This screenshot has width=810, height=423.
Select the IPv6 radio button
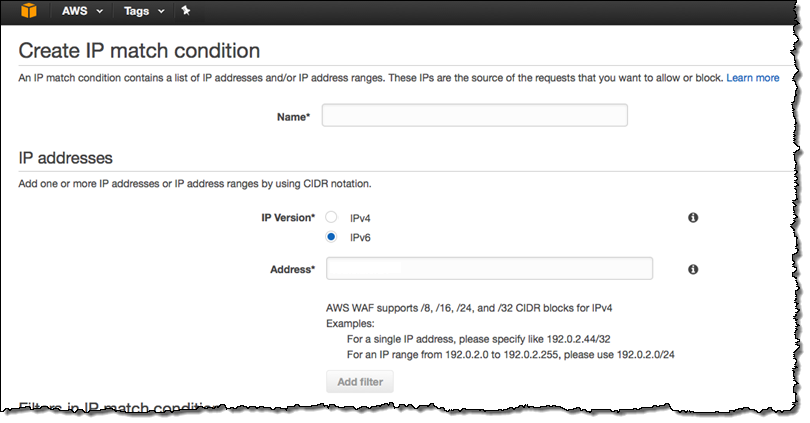click(x=331, y=237)
